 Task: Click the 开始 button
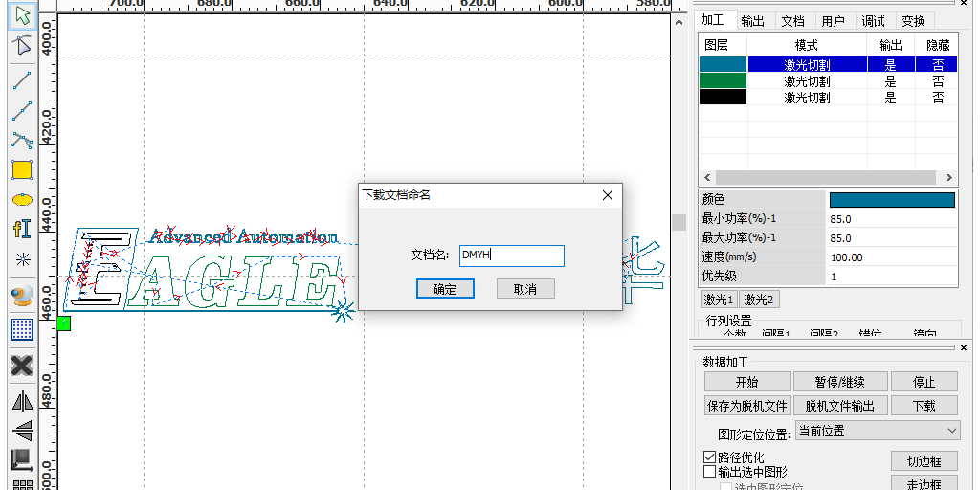(746, 382)
